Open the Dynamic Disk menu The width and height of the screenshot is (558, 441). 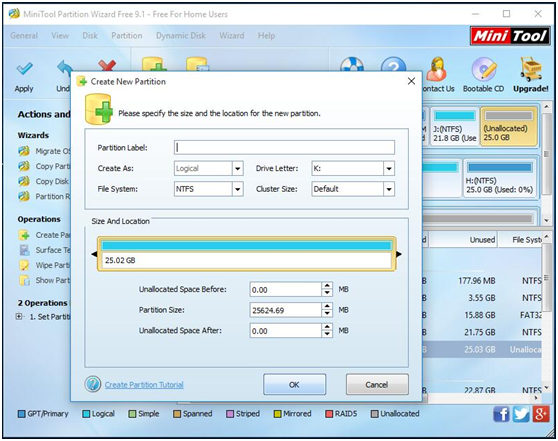(x=181, y=36)
